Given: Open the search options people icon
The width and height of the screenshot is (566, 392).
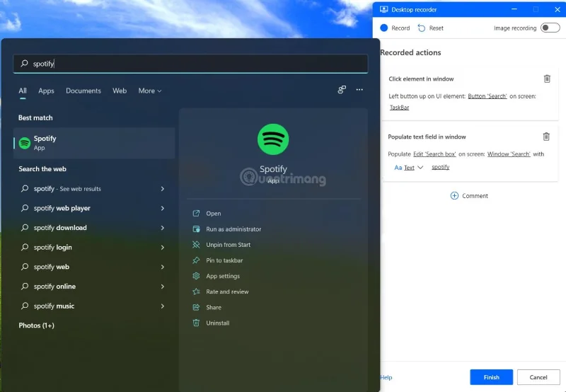Looking at the screenshot, I should (342, 90).
